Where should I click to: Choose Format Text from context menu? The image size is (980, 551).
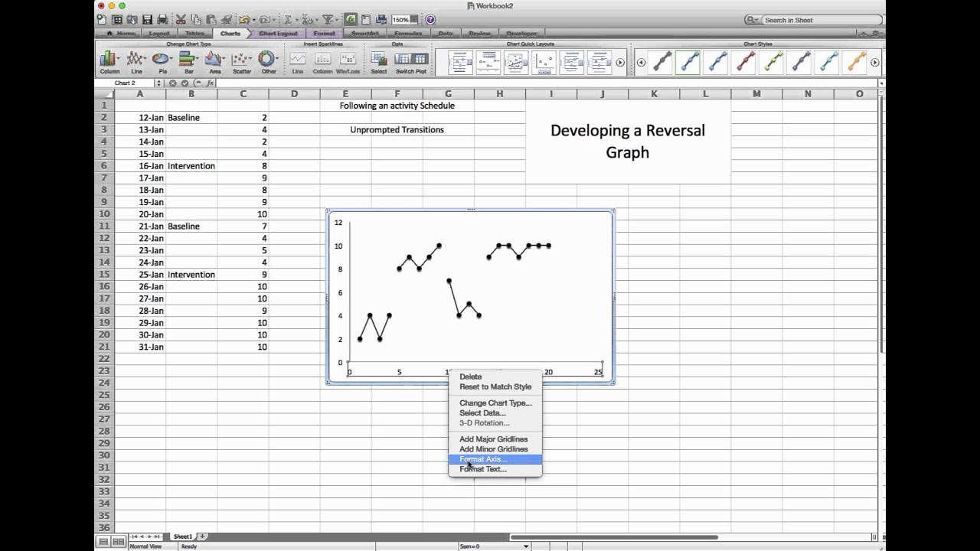[495, 469]
